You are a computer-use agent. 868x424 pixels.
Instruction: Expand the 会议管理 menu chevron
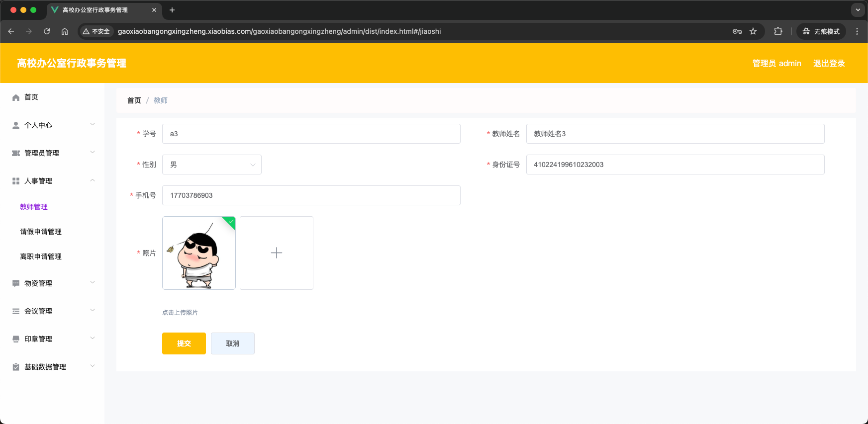(93, 310)
